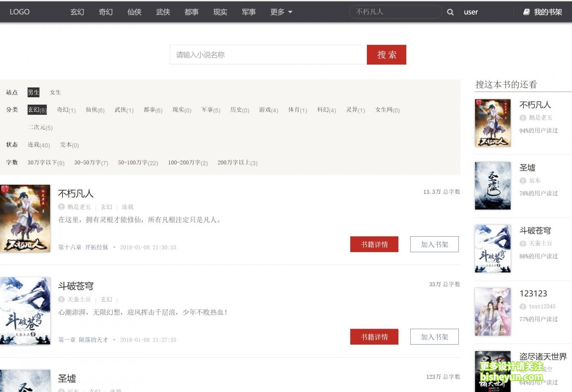
Task: Filter word count 30-50万字(7)
Action: (91, 163)
